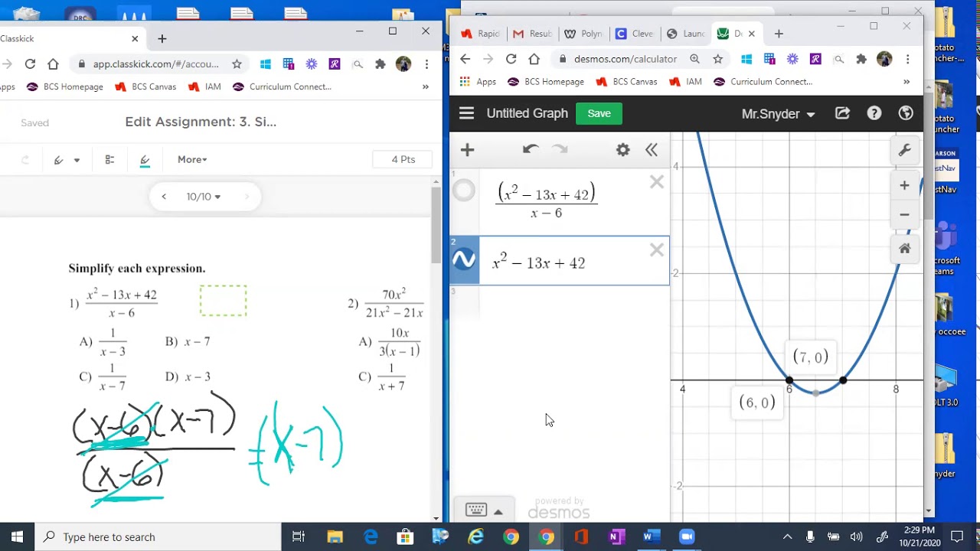Image resolution: width=980 pixels, height=551 pixels.
Task: Collapse the expression list with the double chevron
Action: 652,150
